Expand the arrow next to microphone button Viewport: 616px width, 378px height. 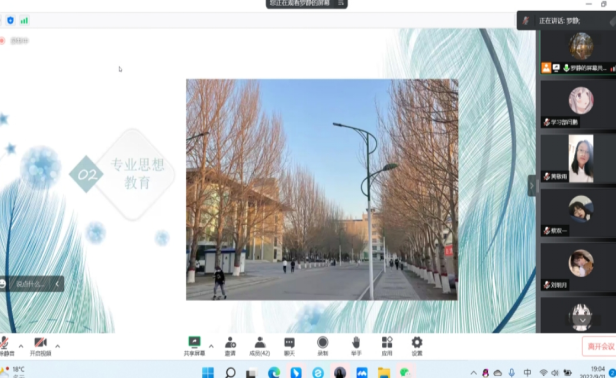click(21, 346)
